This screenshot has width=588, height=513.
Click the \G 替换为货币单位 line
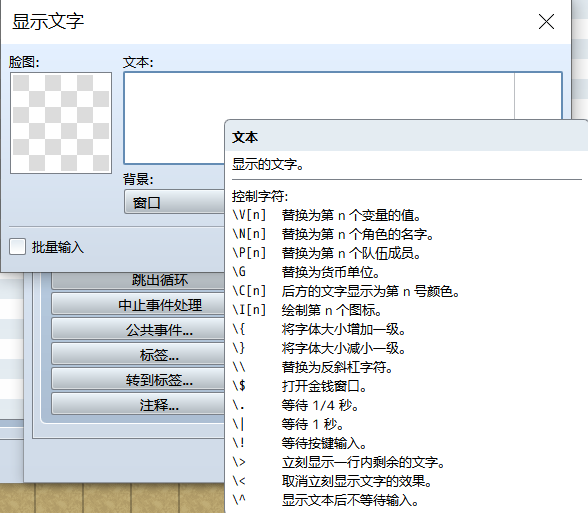[x=307, y=272]
